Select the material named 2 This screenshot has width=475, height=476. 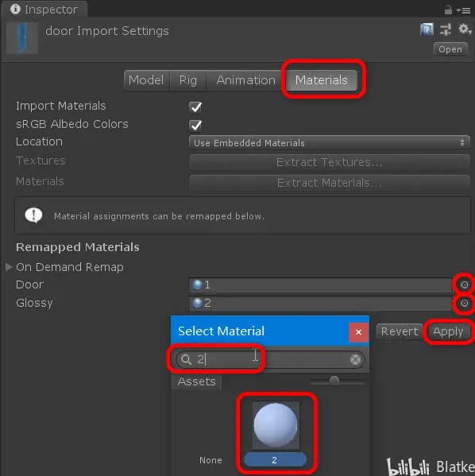[276, 434]
